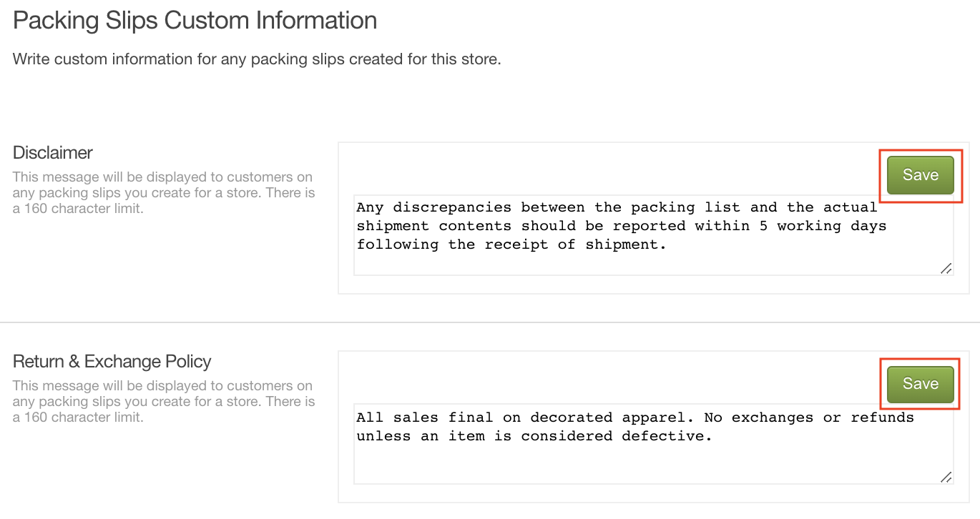Click the "Return & Exchange Policy" section heading

pos(112,362)
